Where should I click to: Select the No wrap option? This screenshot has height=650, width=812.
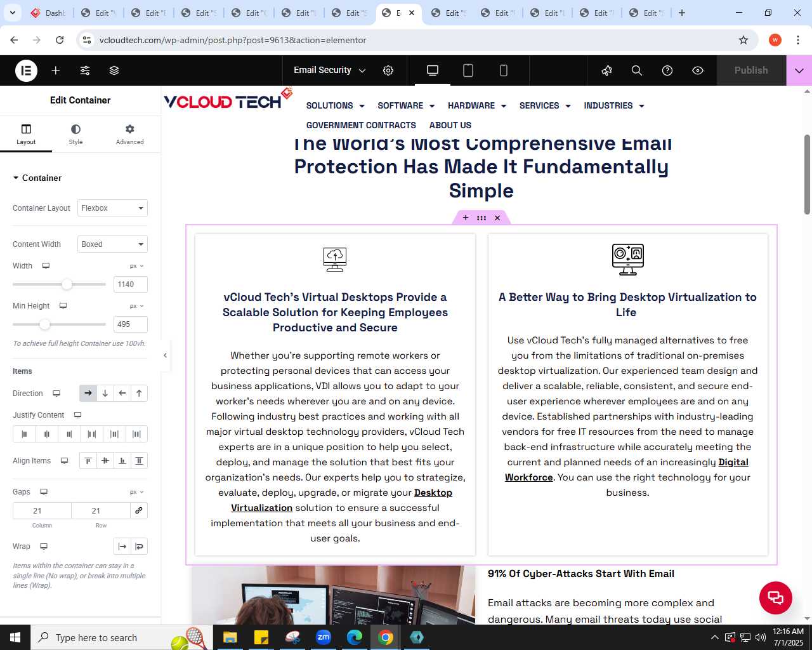point(122,547)
